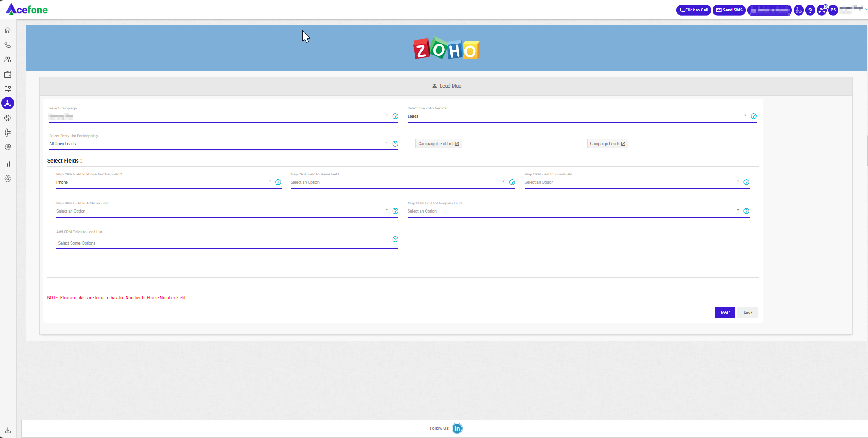Open the pie chart sidebar icon
The height and width of the screenshot is (438, 868).
(8, 148)
